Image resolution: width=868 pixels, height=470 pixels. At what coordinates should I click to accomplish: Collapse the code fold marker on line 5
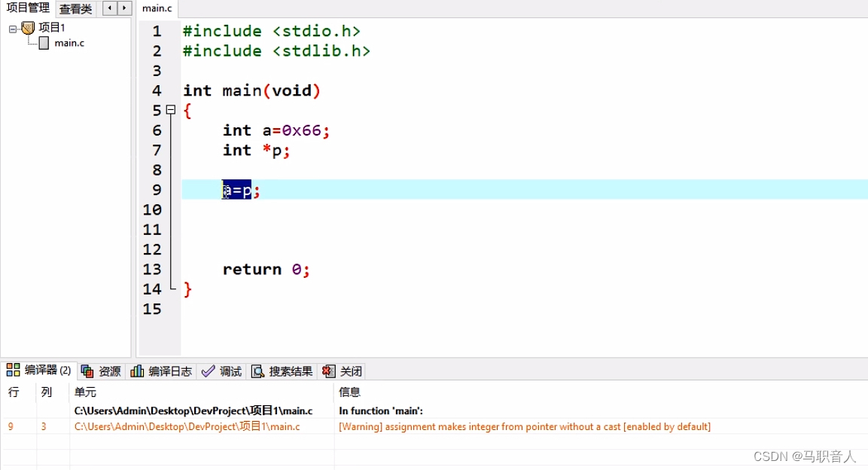[x=171, y=110]
